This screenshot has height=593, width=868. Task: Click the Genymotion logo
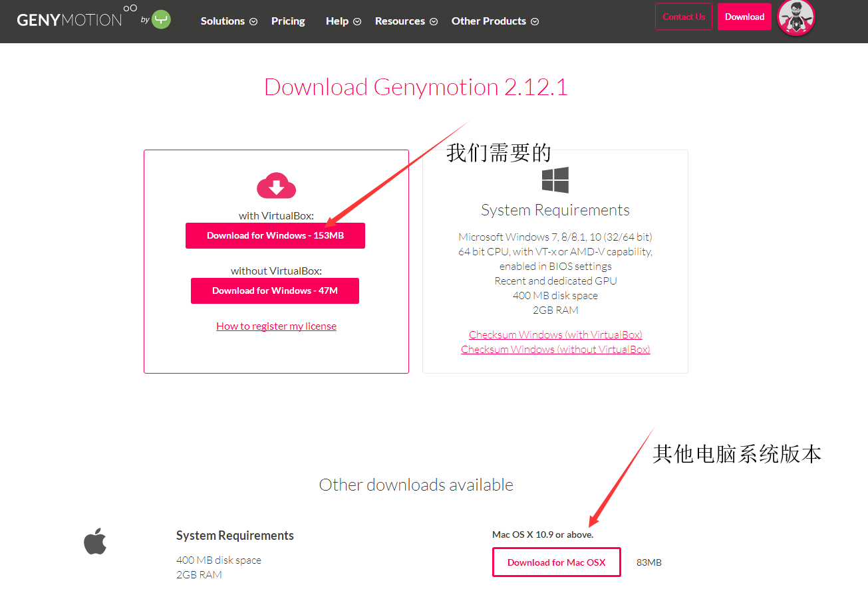coord(76,17)
